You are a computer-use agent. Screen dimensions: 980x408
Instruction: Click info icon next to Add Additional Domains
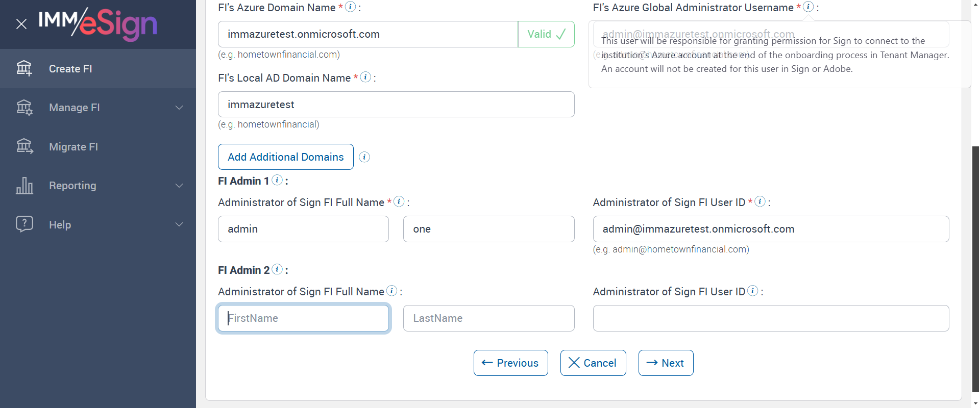(364, 157)
